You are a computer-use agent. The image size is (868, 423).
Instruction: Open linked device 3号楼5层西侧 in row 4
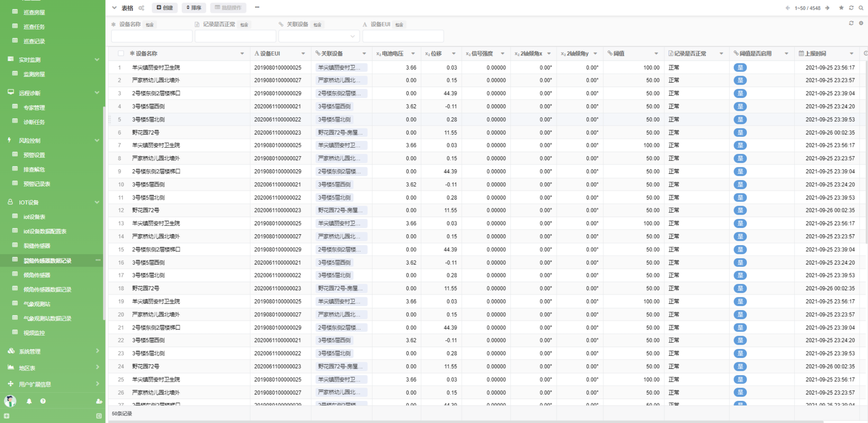[x=334, y=106]
